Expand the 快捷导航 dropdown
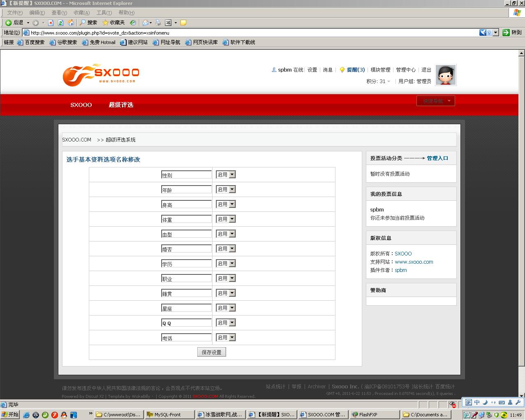The width and height of the screenshot is (525, 420). pos(435,100)
